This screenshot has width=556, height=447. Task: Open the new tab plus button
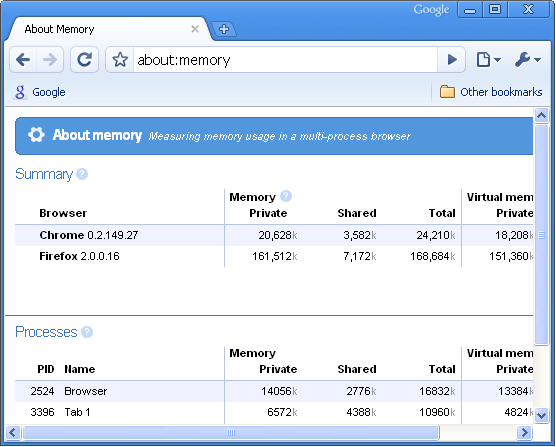pyautogui.click(x=224, y=29)
